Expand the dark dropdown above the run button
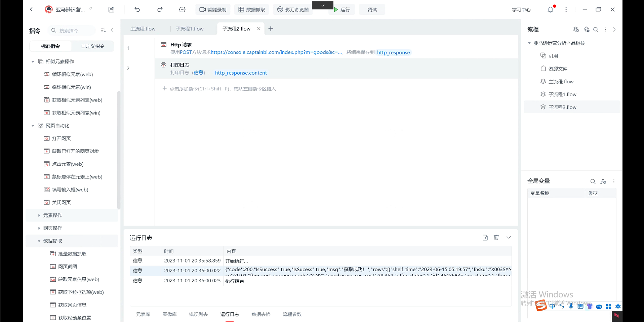The image size is (644, 322). click(x=323, y=5)
